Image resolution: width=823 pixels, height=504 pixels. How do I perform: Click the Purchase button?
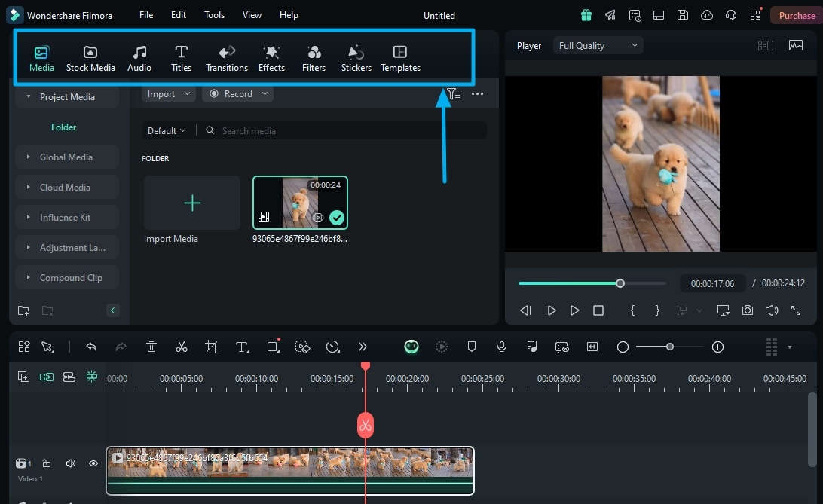[797, 15]
